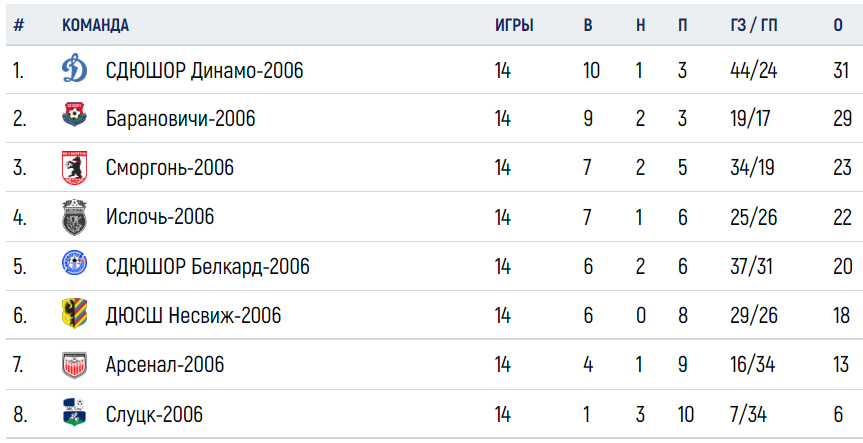Click the Isloch team crest
Image resolution: width=863 pixels, height=443 pixels.
tap(74, 217)
